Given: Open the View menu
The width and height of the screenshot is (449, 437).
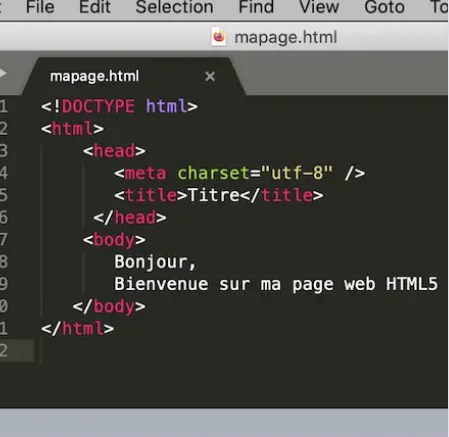Looking at the screenshot, I should point(319,7).
